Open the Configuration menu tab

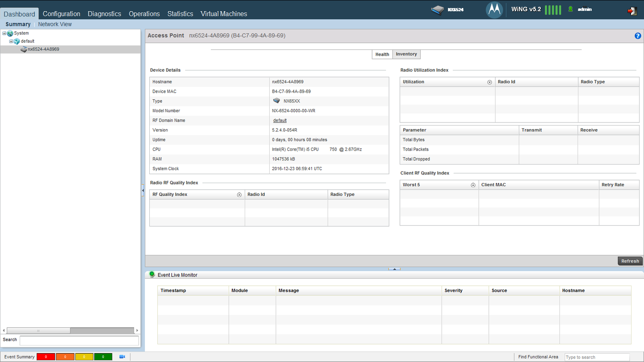coord(62,14)
